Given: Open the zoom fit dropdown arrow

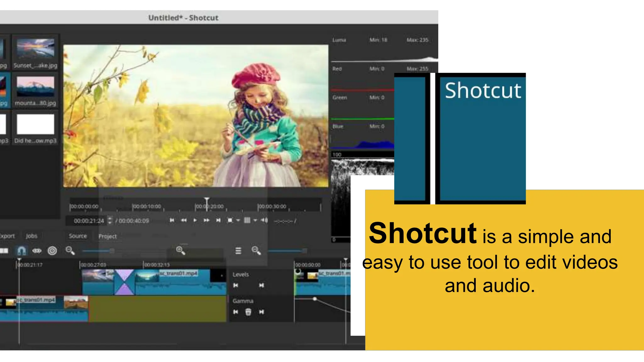Looking at the screenshot, I should click(238, 220).
